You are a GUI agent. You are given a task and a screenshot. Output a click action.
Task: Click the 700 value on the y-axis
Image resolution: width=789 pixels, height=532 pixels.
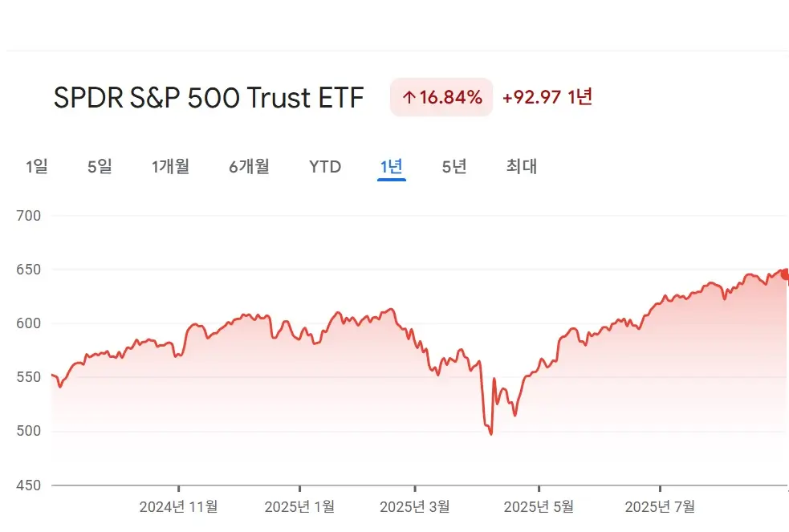tap(28, 215)
